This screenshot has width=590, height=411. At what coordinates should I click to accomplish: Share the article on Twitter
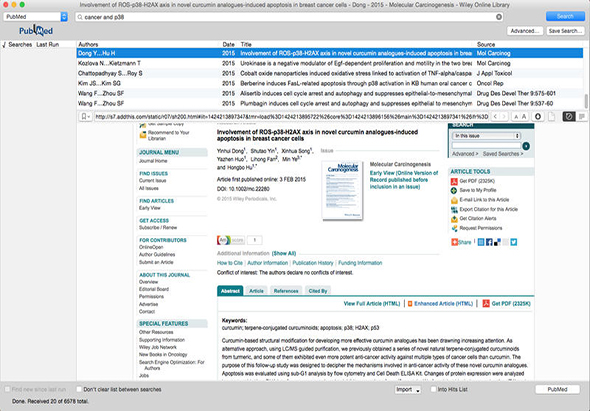pyautogui.click(x=514, y=242)
